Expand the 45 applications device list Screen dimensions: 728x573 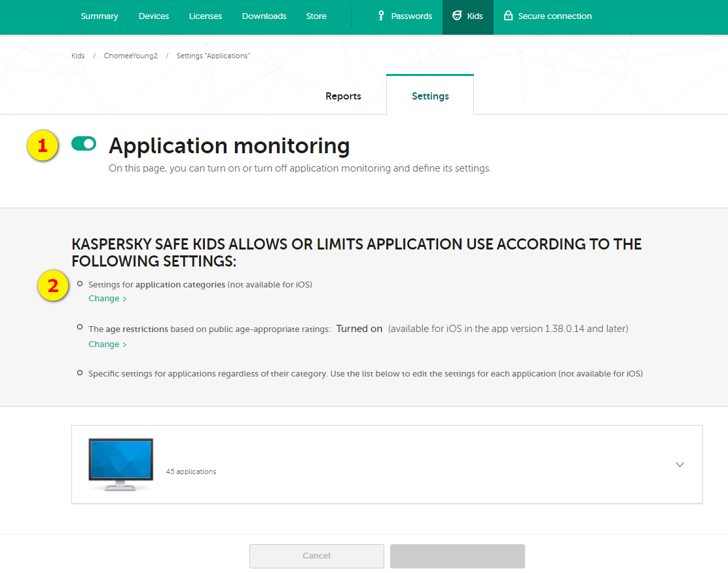(680, 465)
